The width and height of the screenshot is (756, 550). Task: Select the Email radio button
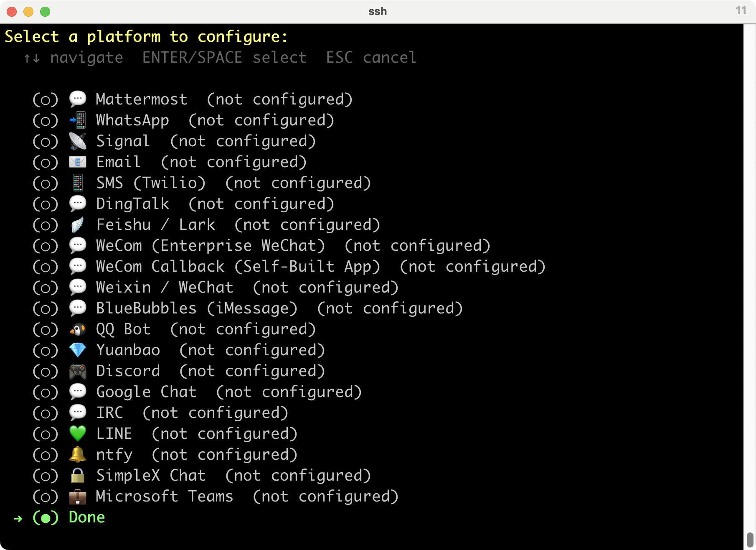coord(46,162)
